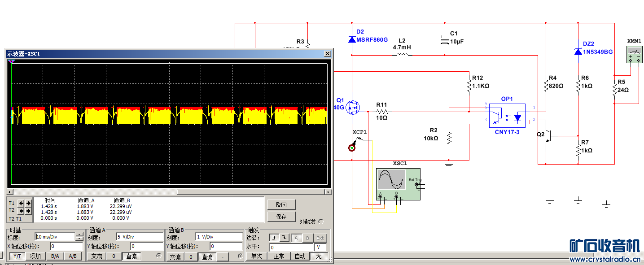The width and height of the screenshot is (644, 265).
Task: Close the oscilloscope XSC1 window
Action: [328, 54]
